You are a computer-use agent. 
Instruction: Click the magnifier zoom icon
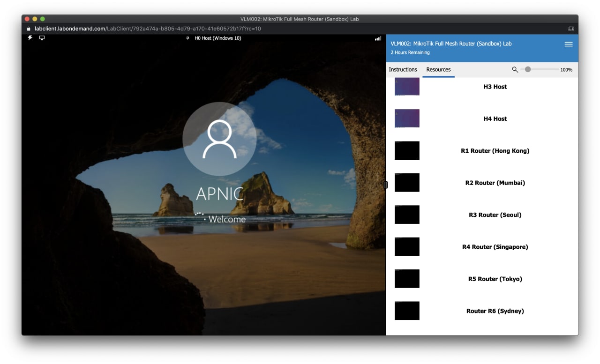pos(515,69)
